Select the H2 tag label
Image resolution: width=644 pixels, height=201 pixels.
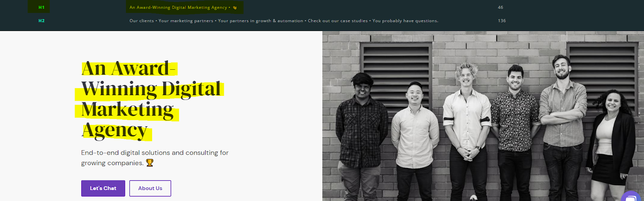click(x=41, y=21)
